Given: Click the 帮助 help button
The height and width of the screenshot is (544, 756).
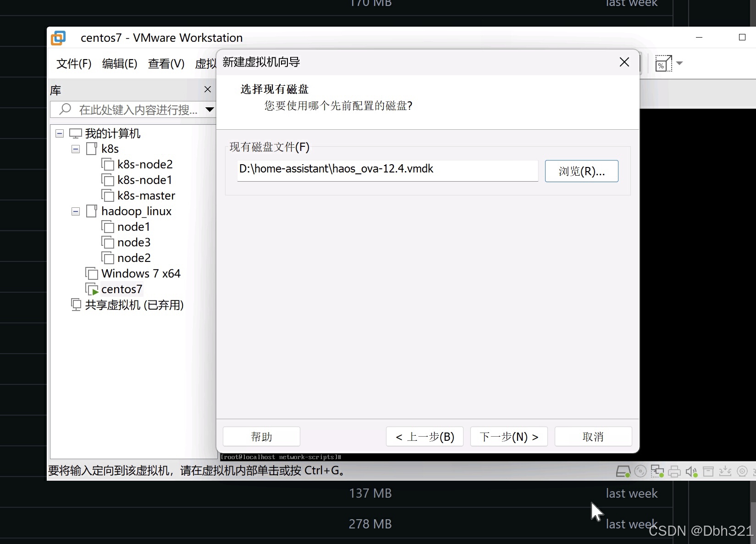Looking at the screenshot, I should pyautogui.click(x=261, y=437).
